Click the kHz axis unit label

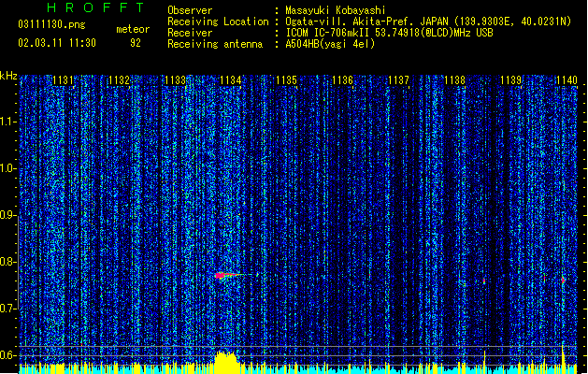8,76
